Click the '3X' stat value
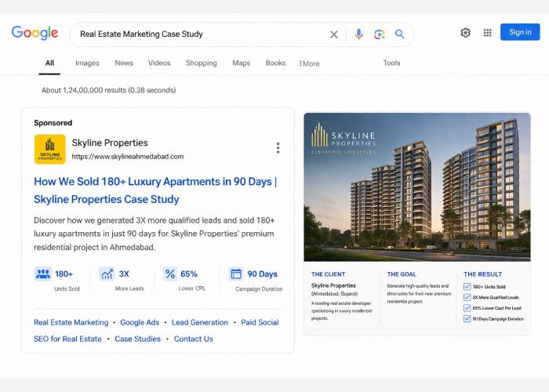549x392 pixels. [124, 274]
